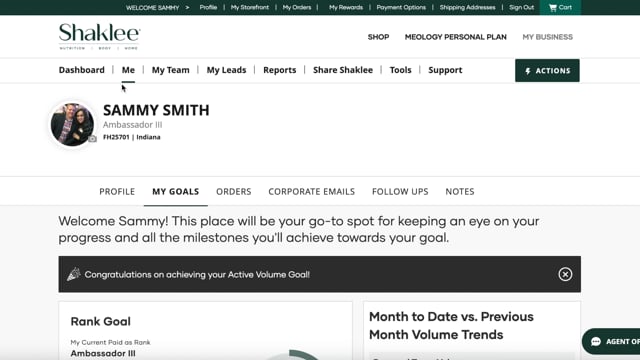Click the Shaklee logo

click(x=100, y=36)
